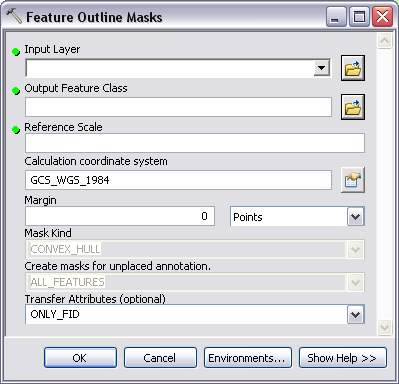Screen dimensions: 399x384
Task: Browse for the Input Layer with folder icon
Action: pos(353,68)
